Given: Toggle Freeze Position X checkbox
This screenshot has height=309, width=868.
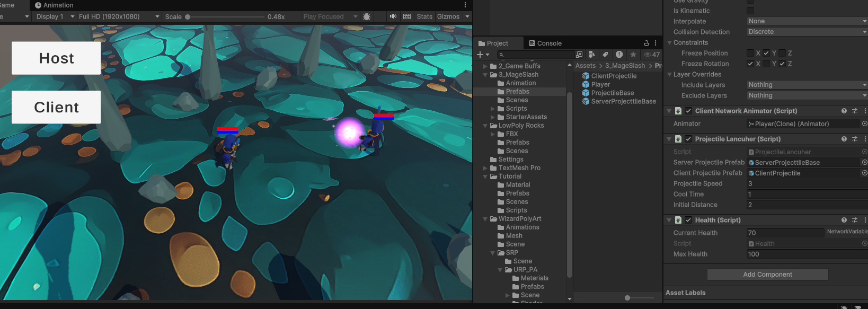Looking at the screenshot, I should 750,53.
